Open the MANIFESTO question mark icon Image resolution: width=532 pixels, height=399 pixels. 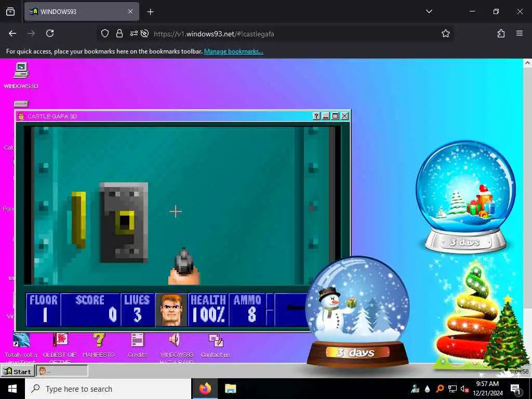(99, 340)
